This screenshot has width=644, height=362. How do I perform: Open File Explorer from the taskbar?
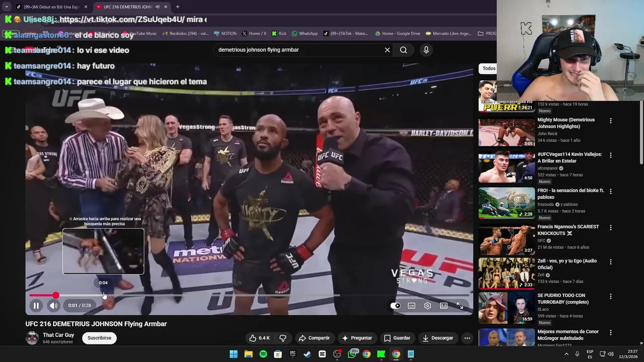[249, 354]
